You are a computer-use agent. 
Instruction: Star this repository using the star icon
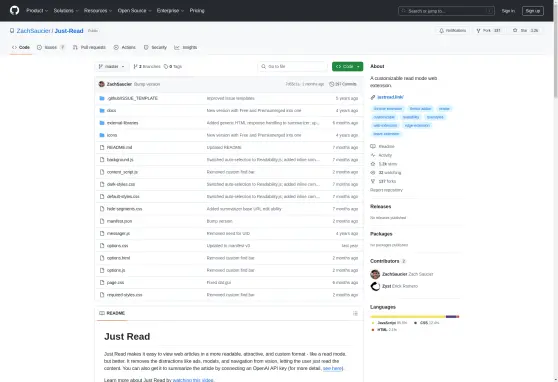pos(515,31)
